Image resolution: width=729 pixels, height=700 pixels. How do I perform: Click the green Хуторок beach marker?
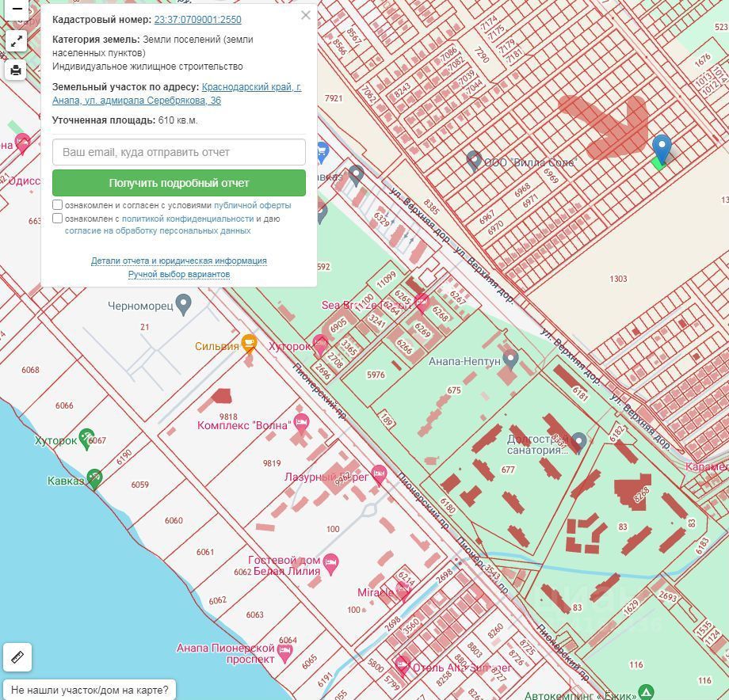(86, 439)
